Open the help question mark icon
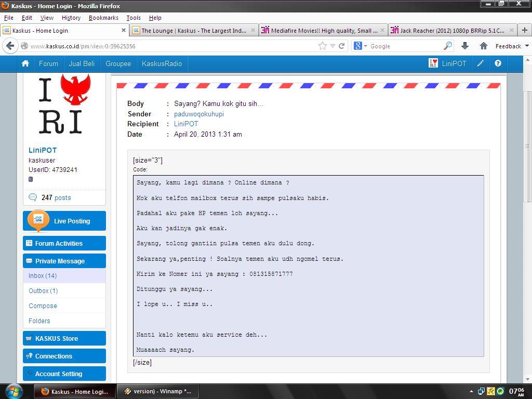Image resolution: width=532 pixels, height=399 pixels. coord(498,63)
